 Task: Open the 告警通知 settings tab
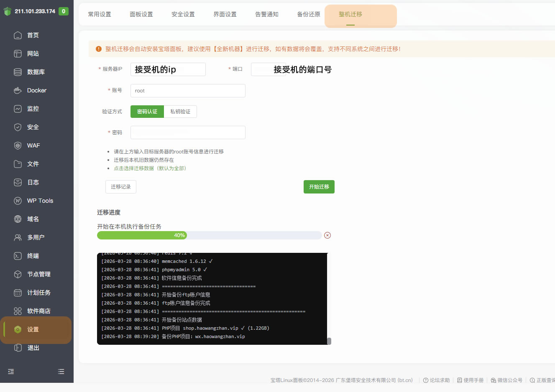point(266,14)
